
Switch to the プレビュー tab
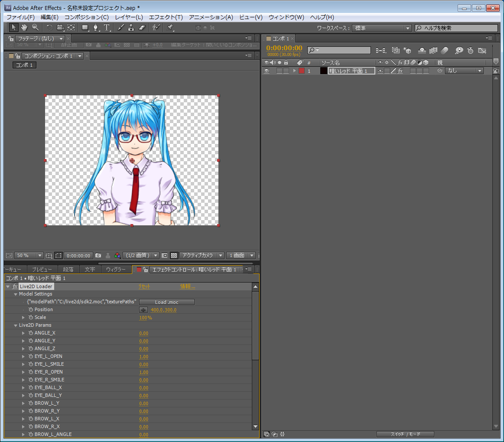pyautogui.click(x=42, y=270)
